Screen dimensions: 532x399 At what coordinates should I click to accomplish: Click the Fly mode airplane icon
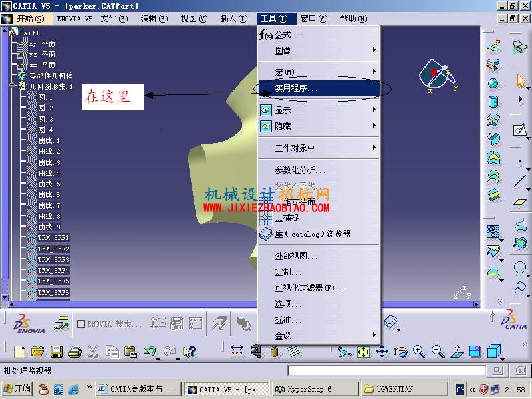345,352
